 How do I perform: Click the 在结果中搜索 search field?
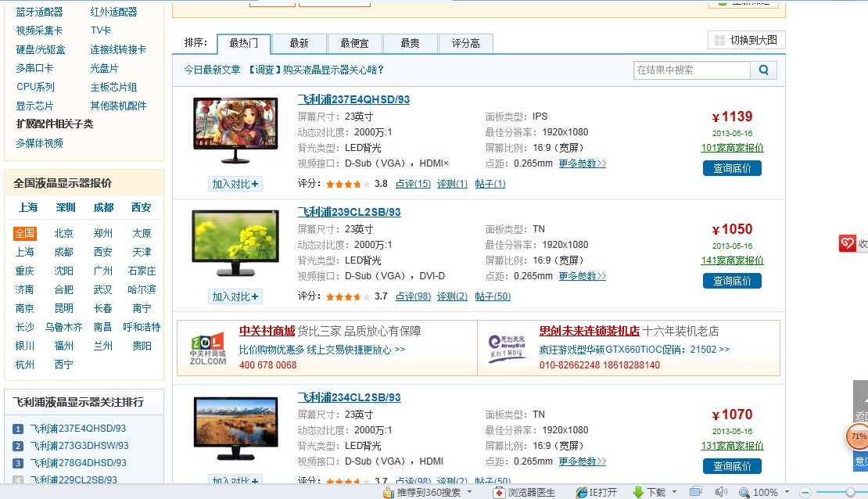click(692, 70)
